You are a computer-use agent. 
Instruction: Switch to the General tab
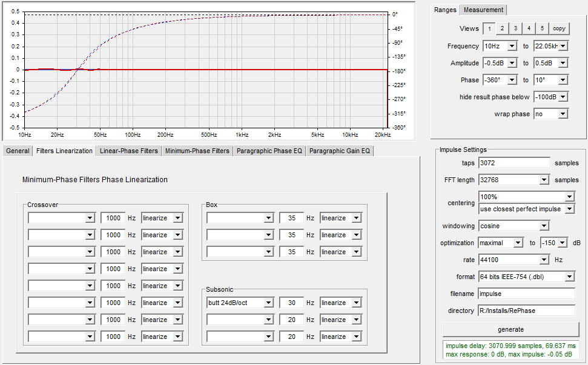pyautogui.click(x=18, y=151)
